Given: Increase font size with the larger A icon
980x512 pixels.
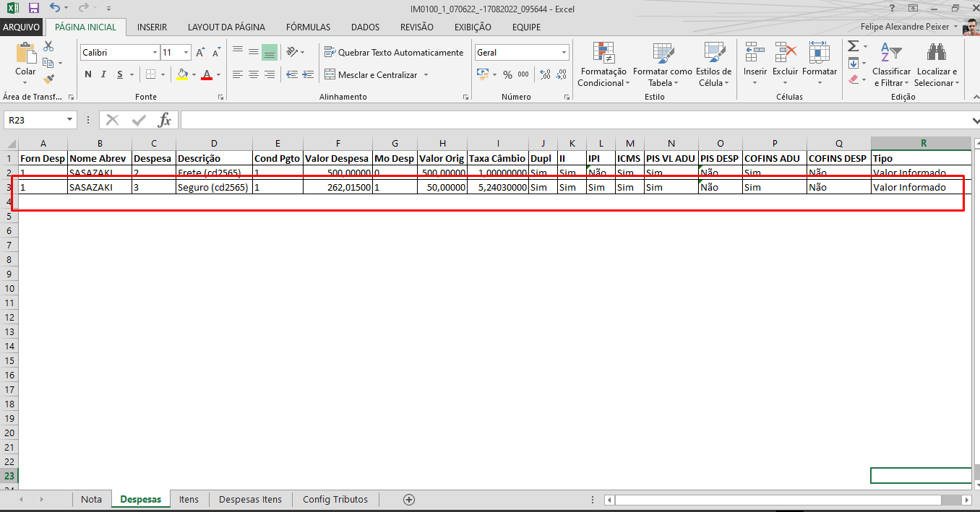Looking at the screenshot, I should (200, 53).
